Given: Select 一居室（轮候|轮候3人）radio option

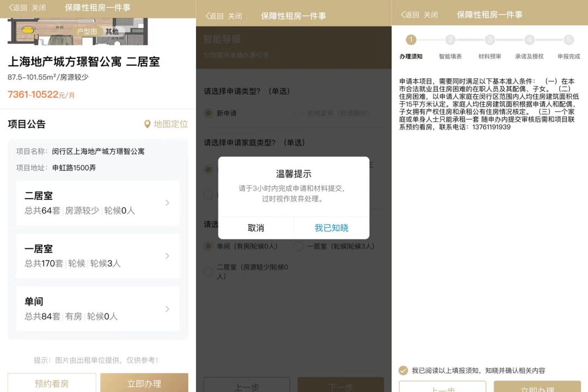Looking at the screenshot, I should (x=299, y=247).
